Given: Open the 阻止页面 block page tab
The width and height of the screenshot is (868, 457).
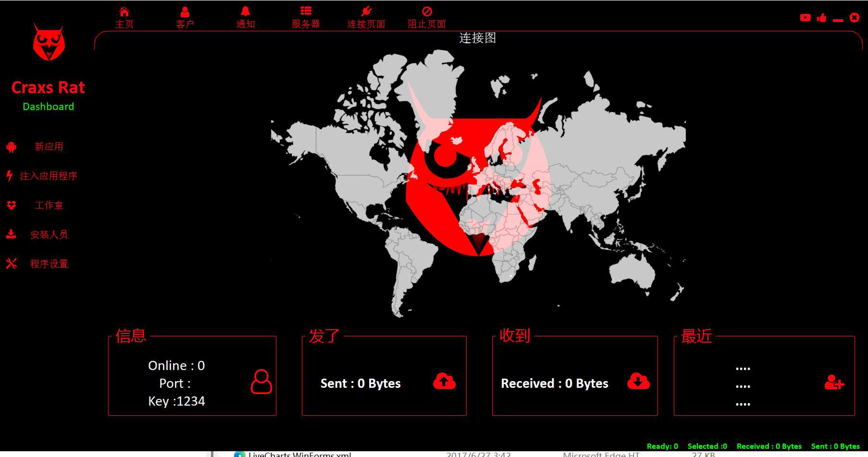Looking at the screenshot, I should click(x=427, y=18).
